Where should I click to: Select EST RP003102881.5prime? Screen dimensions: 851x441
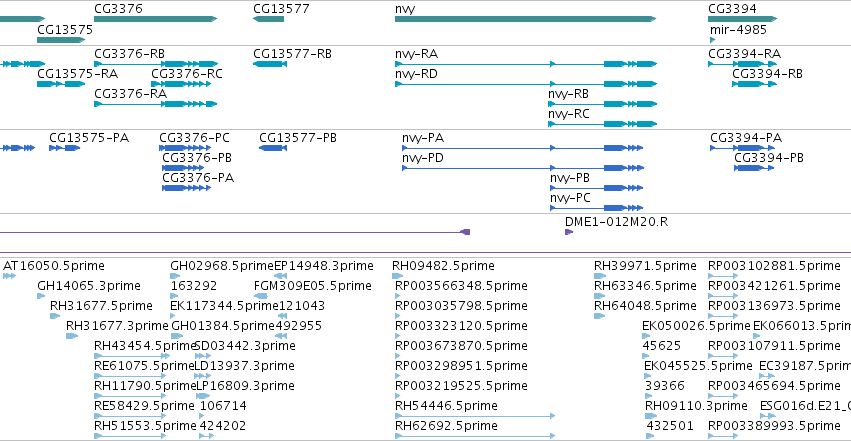[x=774, y=266]
